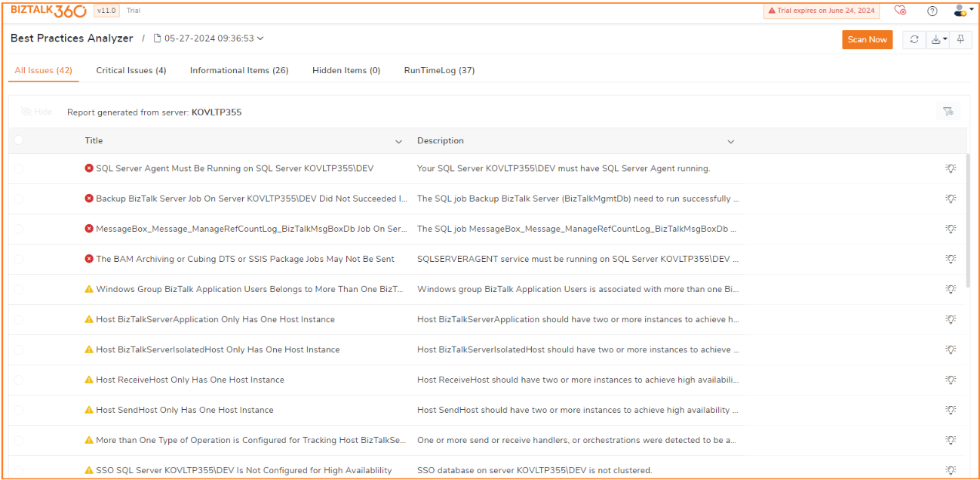Click the user profile icon

pos(960,11)
